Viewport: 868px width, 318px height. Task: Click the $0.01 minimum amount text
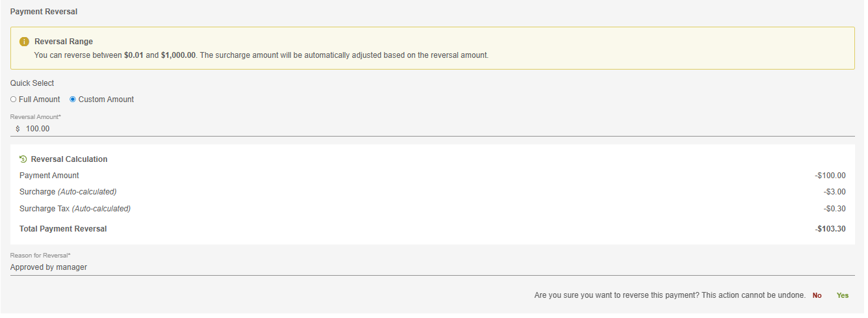(x=133, y=55)
